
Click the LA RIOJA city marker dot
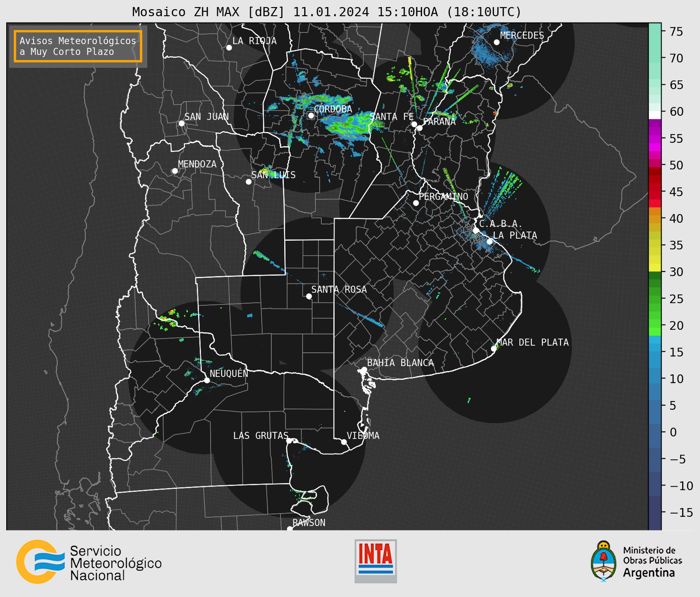(x=229, y=48)
